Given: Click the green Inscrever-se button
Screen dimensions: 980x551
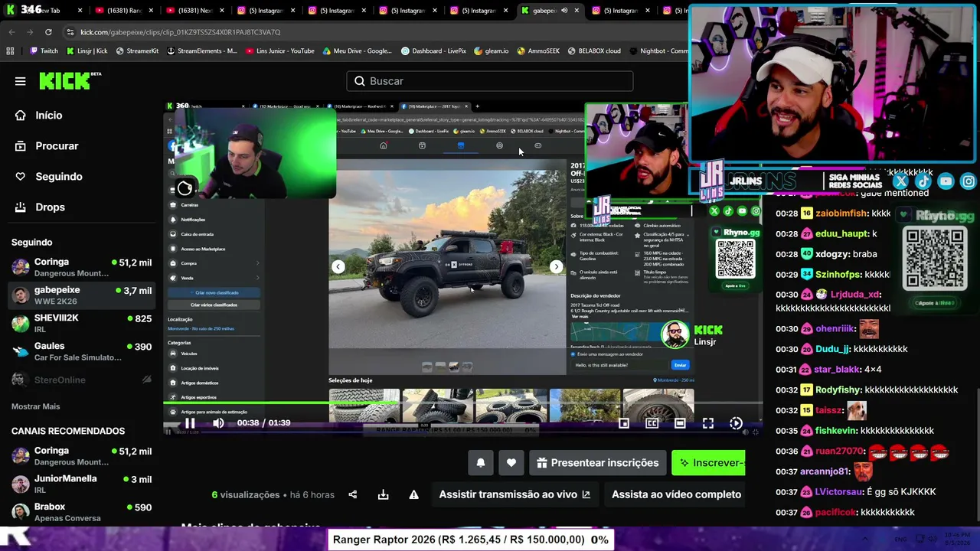Looking at the screenshot, I should (x=708, y=463).
